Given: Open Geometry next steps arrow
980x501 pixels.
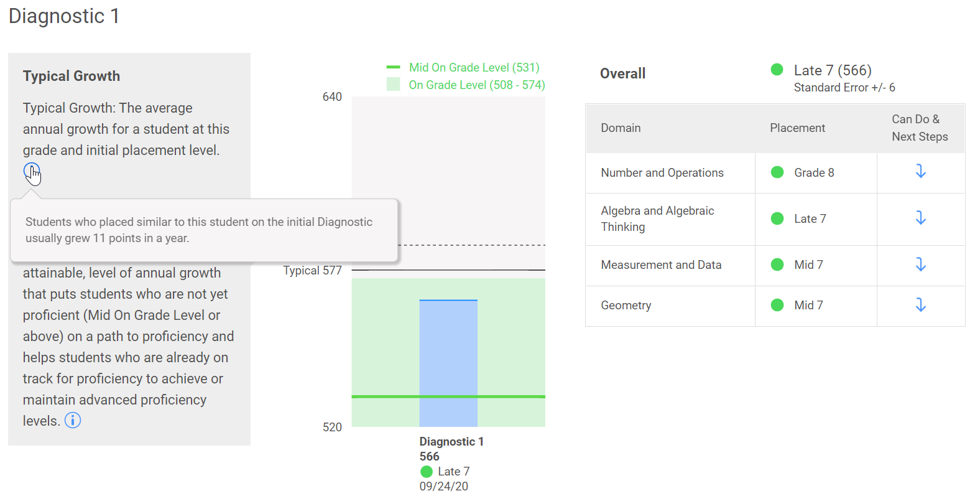Looking at the screenshot, I should pyautogui.click(x=920, y=305).
